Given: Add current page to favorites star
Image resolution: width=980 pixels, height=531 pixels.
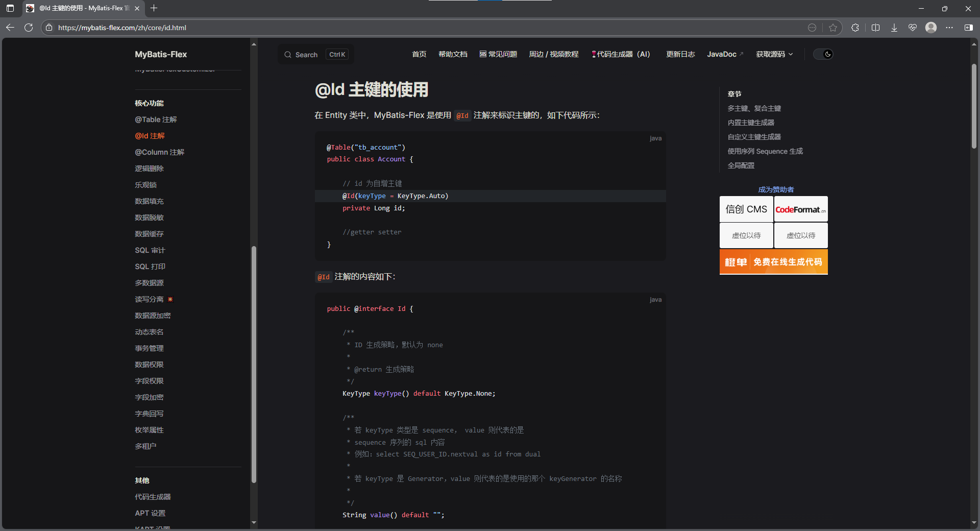Looking at the screenshot, I should tap(834, 28).
